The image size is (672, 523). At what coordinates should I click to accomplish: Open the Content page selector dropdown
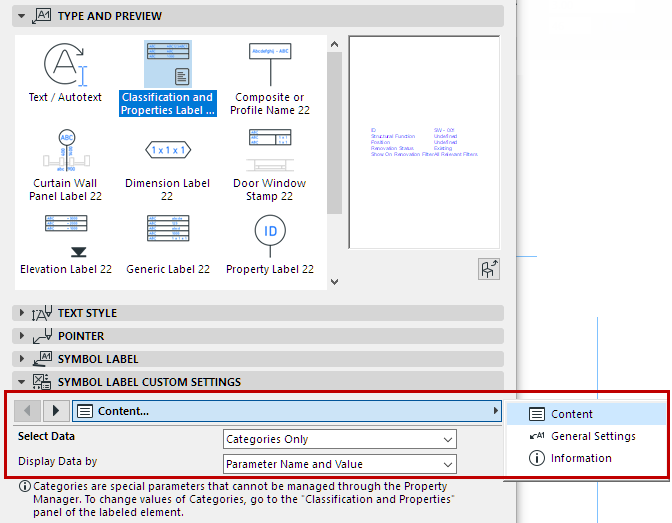(287, 411)
